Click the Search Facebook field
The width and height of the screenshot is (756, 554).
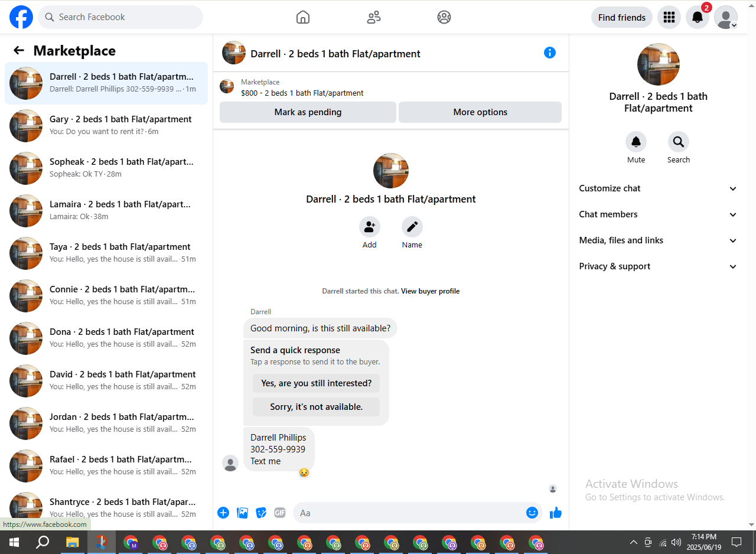(120, 17)
